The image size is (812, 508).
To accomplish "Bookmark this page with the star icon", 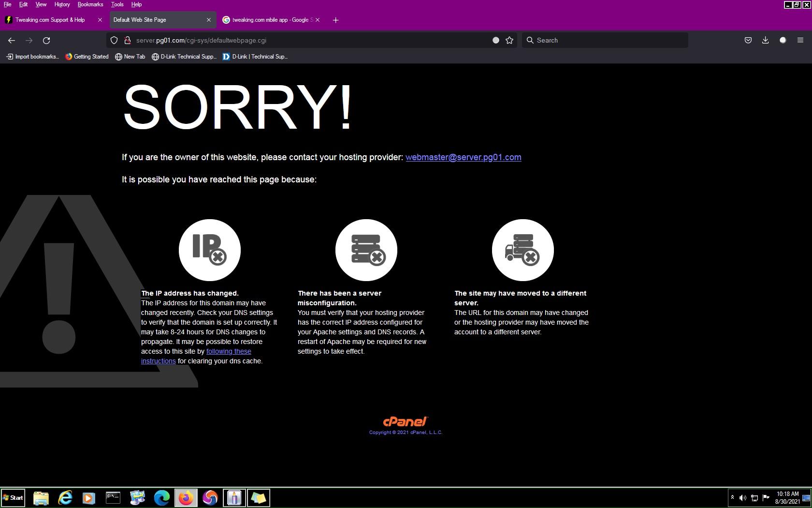I will coord(509,41).
